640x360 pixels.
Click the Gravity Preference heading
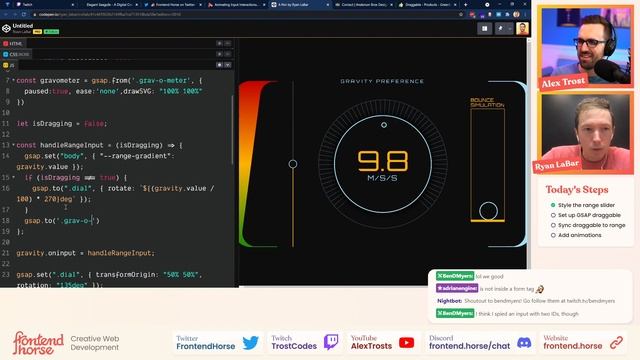(x=382, y=81)
